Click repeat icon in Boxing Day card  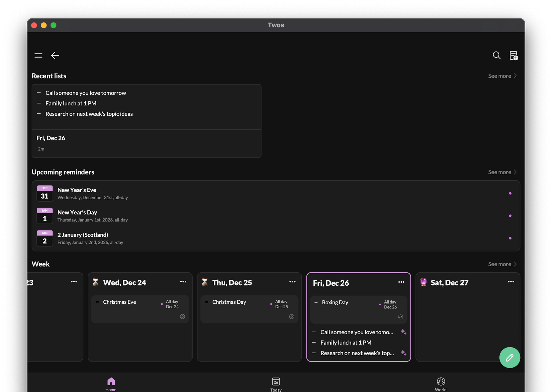coord(400,317)
